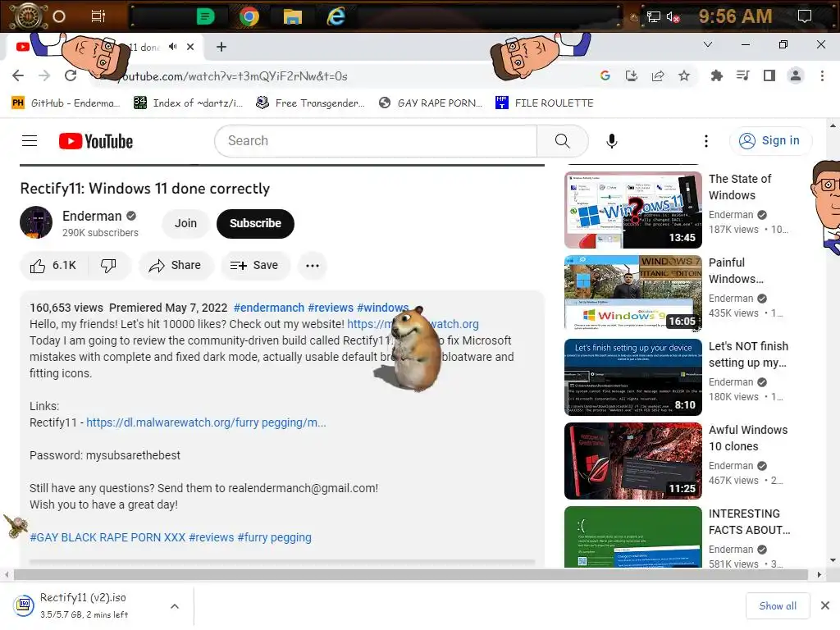Open File Explorer from taskbar
This screenshot has height=630, width=840.
click(x=293, y=16)
